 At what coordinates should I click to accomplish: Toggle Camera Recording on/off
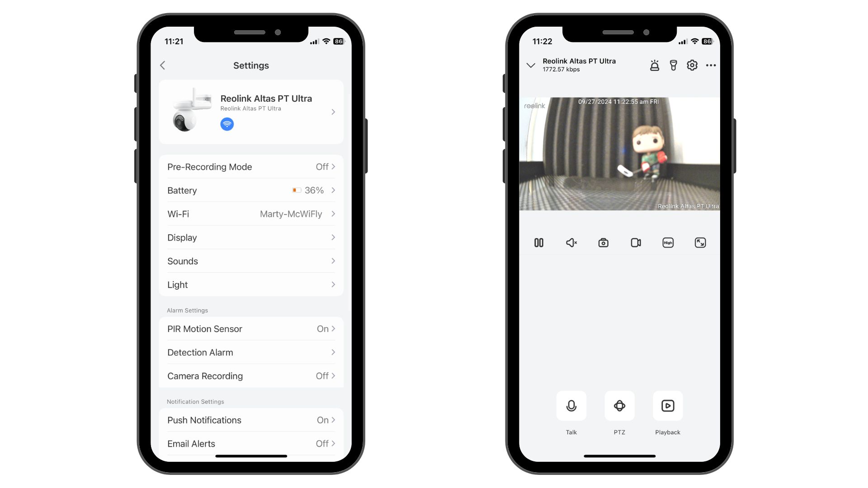pos(250,375)
